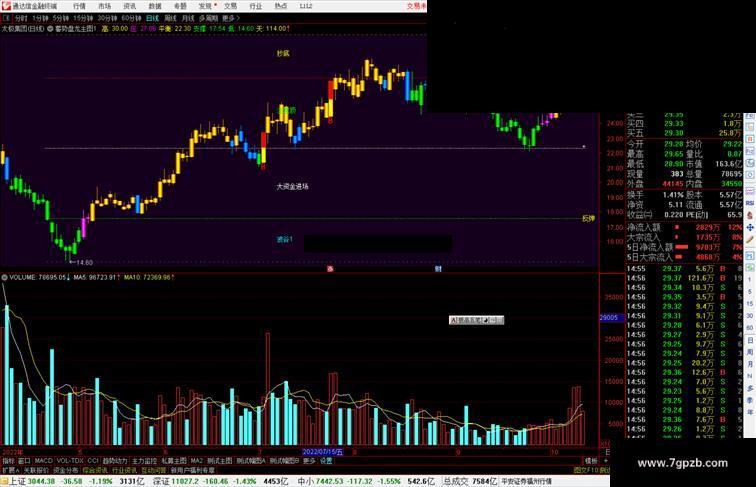Select the VOL-TDX indicator tab
The height and width of the screenshot is (487, 756).
pos(70,461)
